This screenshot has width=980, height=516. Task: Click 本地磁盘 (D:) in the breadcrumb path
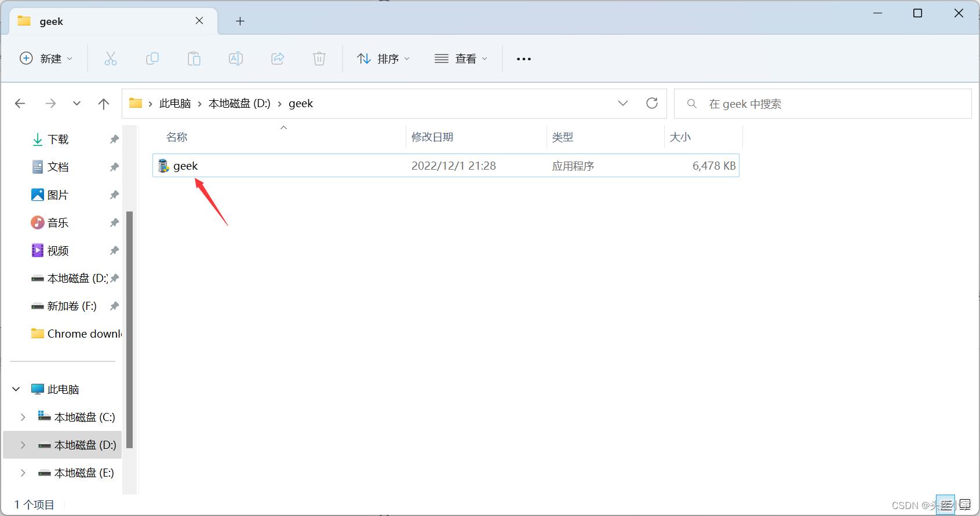(239, 104)
